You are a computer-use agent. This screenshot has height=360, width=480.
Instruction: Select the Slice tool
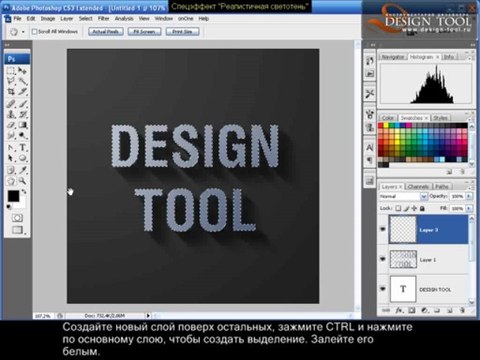22,91
